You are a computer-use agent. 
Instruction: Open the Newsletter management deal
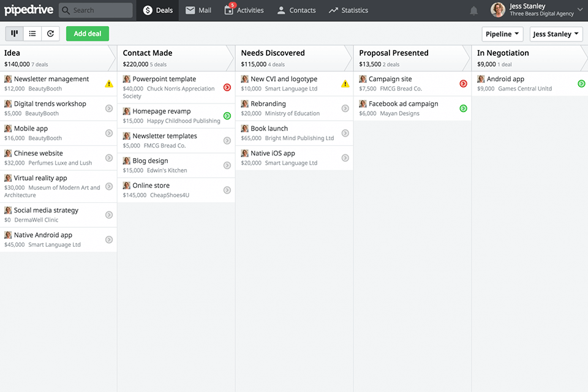[x=51, y=79]
